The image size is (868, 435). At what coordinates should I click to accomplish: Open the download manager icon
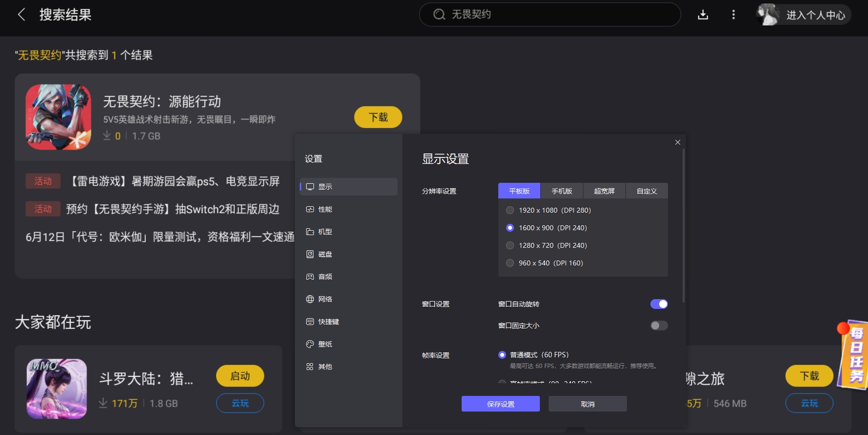coord(703,15)
